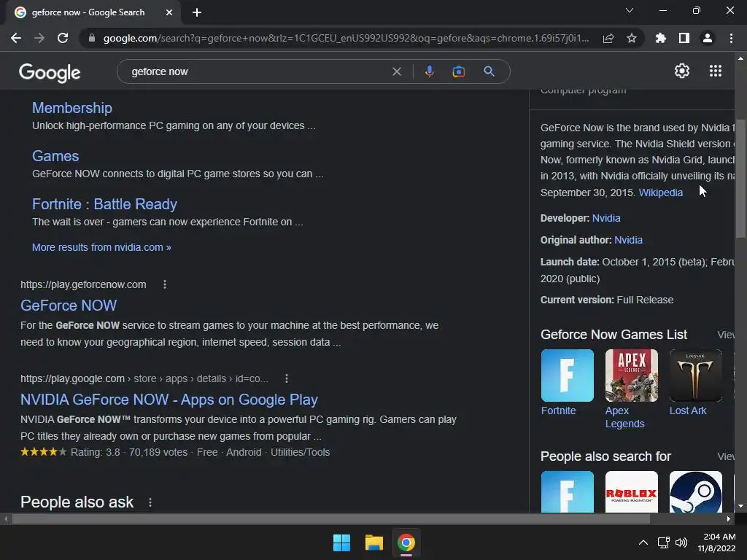747x560 pixels.
Task: Open Steam thumbnail in People also search
Action: [695, 492]
